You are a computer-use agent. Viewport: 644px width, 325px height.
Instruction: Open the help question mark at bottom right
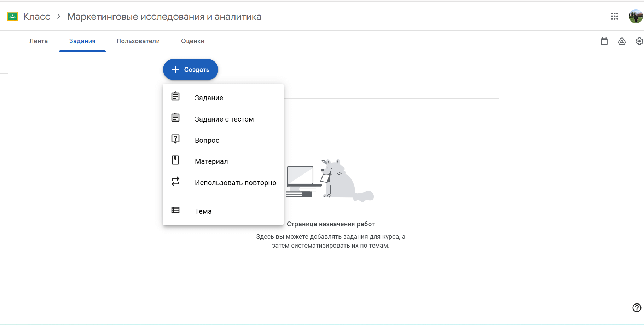click(637, 307)
